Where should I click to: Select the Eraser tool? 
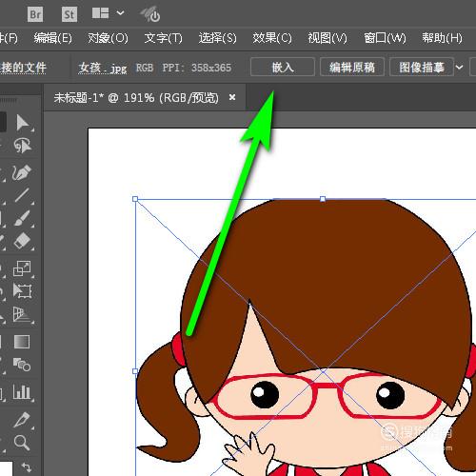(22, 241)
